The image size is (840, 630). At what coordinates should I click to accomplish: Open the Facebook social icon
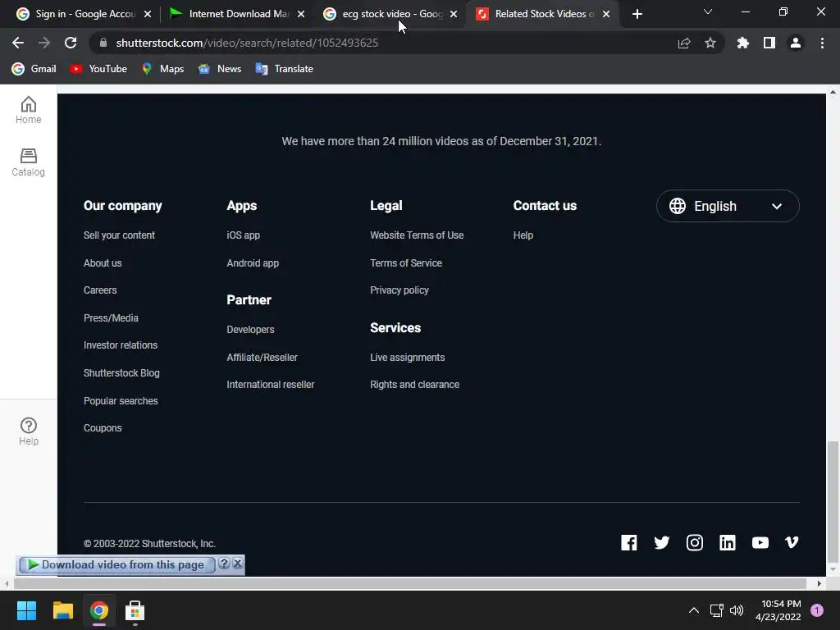[x=629, y=543]
